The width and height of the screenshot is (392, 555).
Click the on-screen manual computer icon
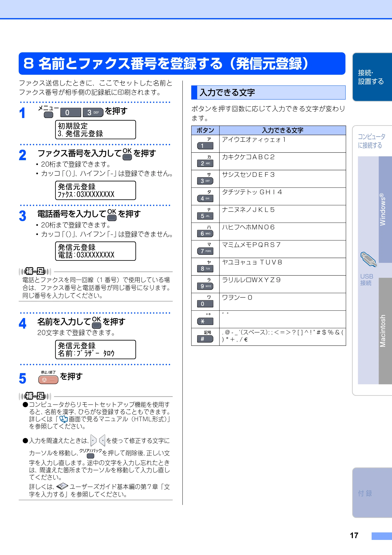[64, 419]
